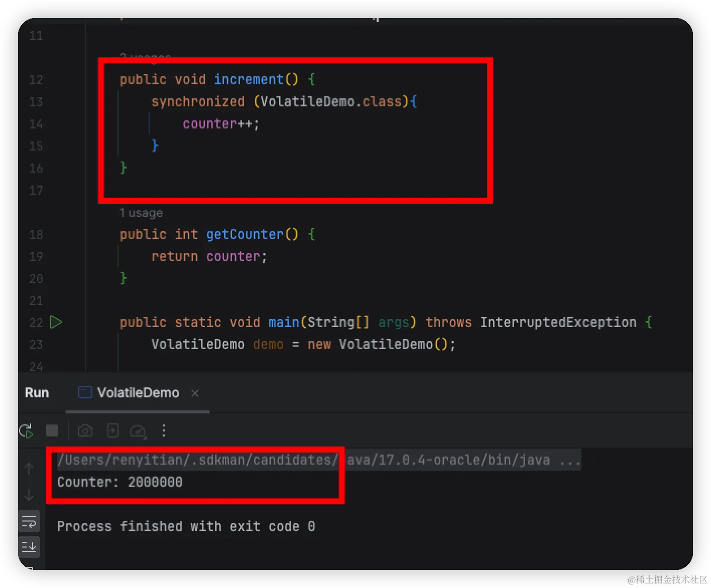Image resolution: width=711 pixels, height=588 pixels.
Task: Click the args parameter in main
Action: coord(394,323)
